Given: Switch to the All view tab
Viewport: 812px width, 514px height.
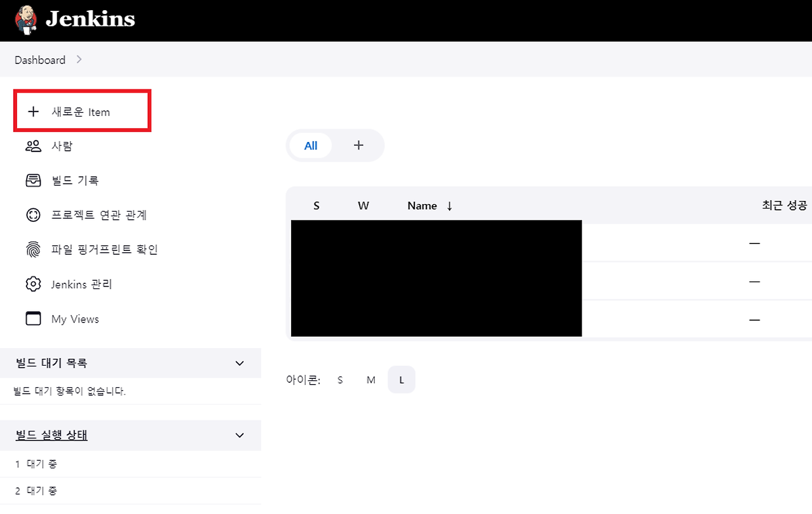Looking at the screenshot, I should [x=310, y=145].
